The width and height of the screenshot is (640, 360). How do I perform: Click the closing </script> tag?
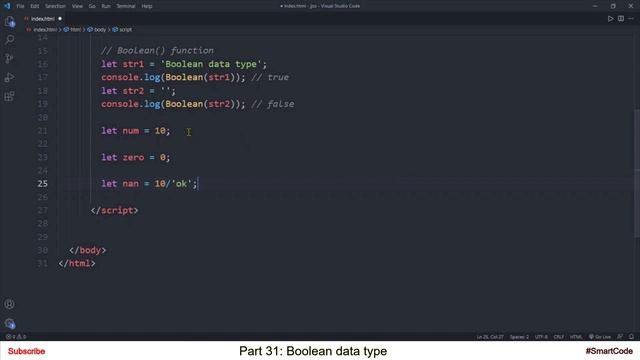pyautogui.click(x=114, y=210)
